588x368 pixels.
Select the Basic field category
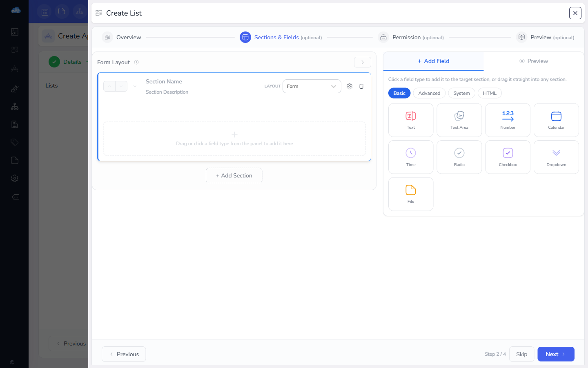point(399,93)
